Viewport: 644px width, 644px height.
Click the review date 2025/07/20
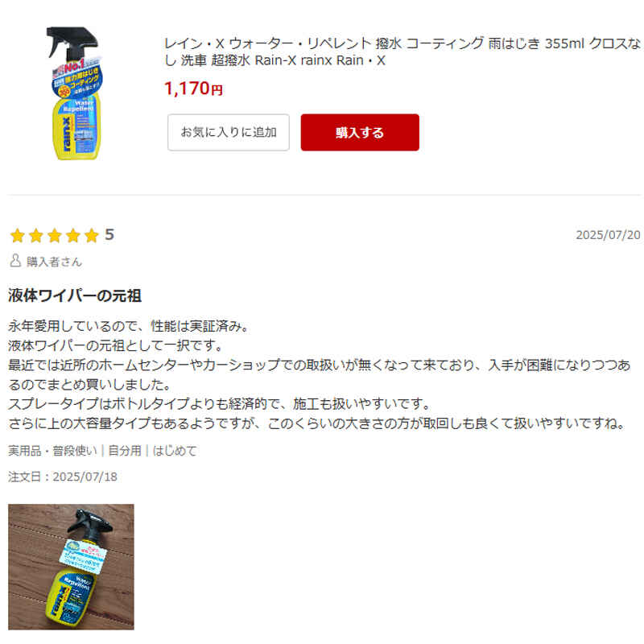click(x=608, y=235)
